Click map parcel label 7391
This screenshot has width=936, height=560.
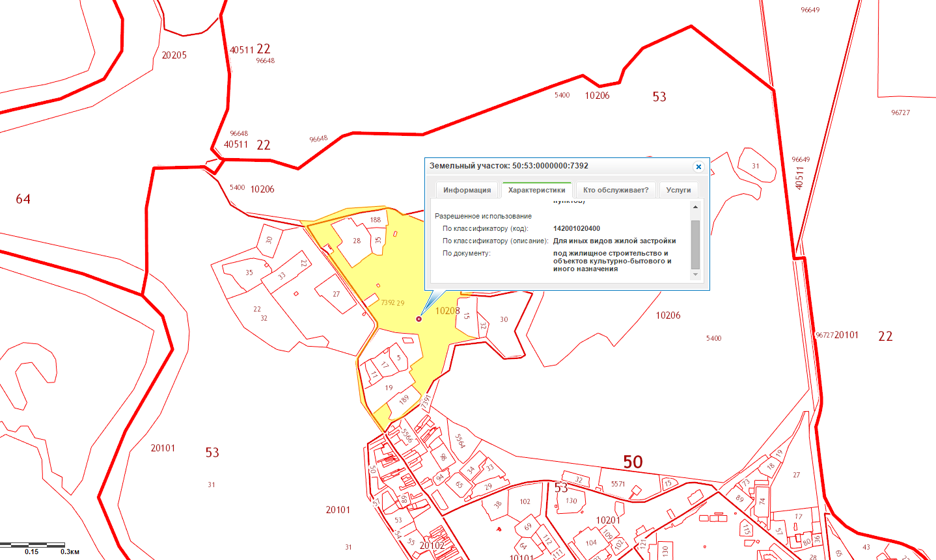426,402
